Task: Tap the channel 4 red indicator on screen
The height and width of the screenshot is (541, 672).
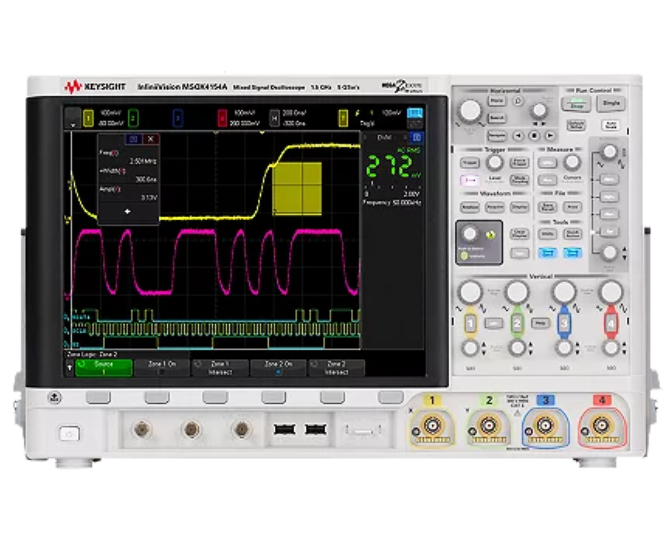Action: coord(222,118)
